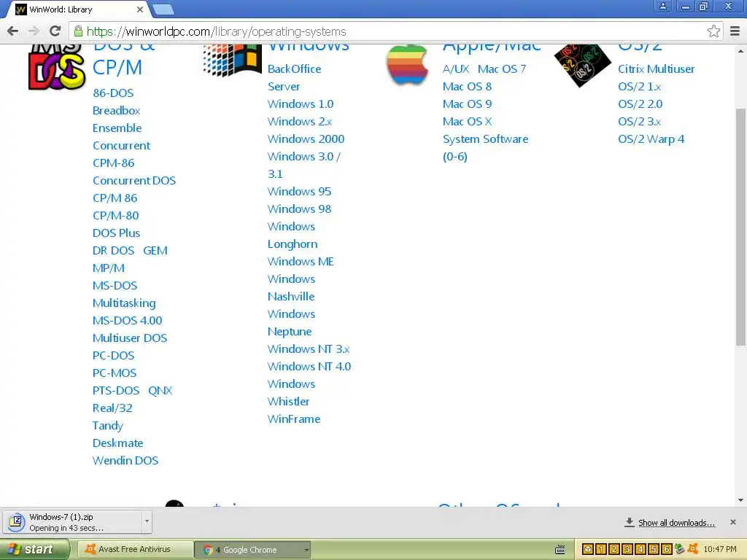Open the WinFrame link
The height and width of the screenshot is (560, 747).
coord(294,419)
